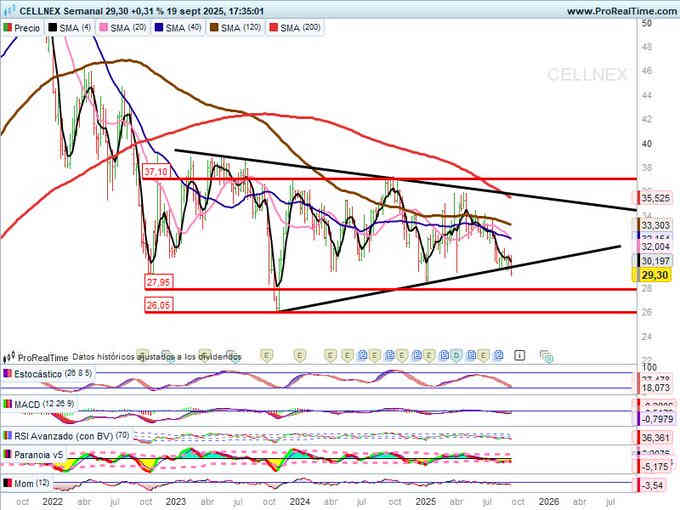680x510 pixels.
Task: Click the green D event marker in events row
Action: (456, 356)
